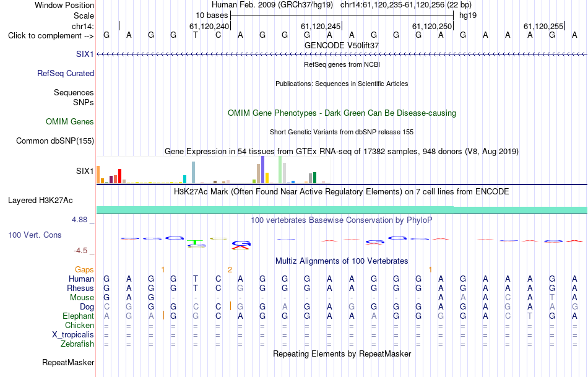Click the dark green GTEx expression bar
The image size is (588, 377).
tap(314, 178)
